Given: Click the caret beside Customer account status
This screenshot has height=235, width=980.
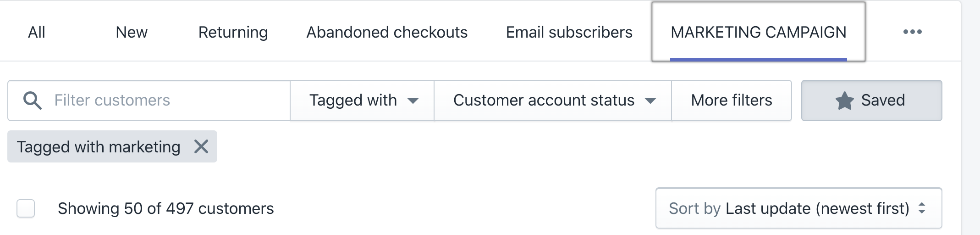Looking at the screenshot, I should (x=650, y=101).
